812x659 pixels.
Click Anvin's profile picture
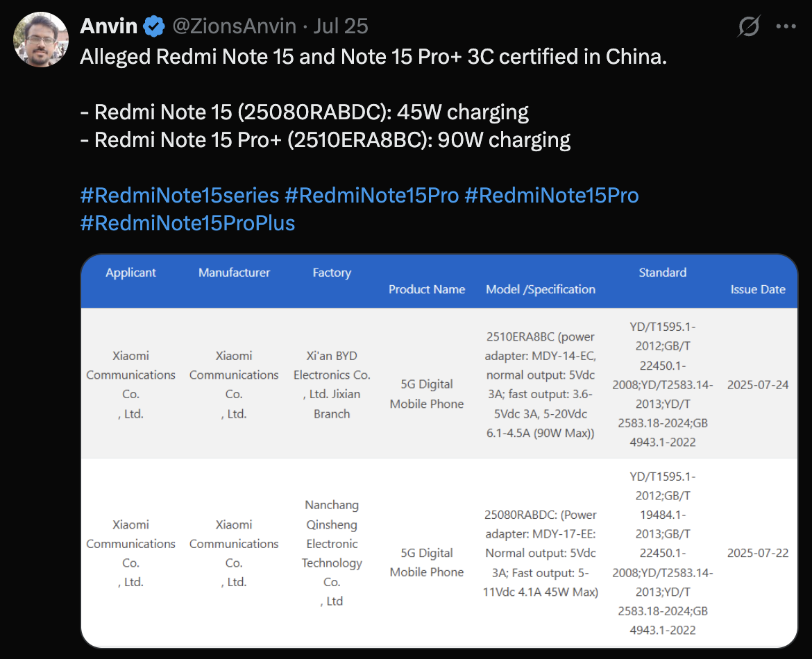click(x=40, y=40)
